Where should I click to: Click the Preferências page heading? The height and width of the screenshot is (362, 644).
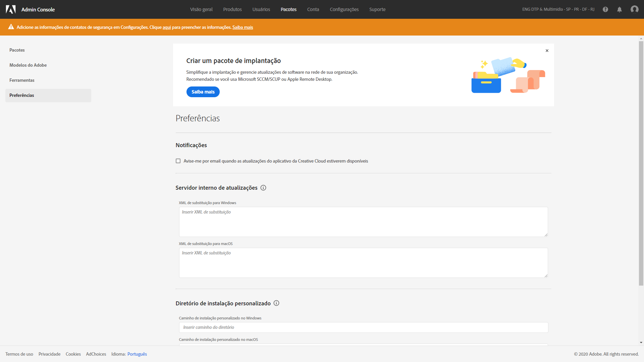click(198, 118)
